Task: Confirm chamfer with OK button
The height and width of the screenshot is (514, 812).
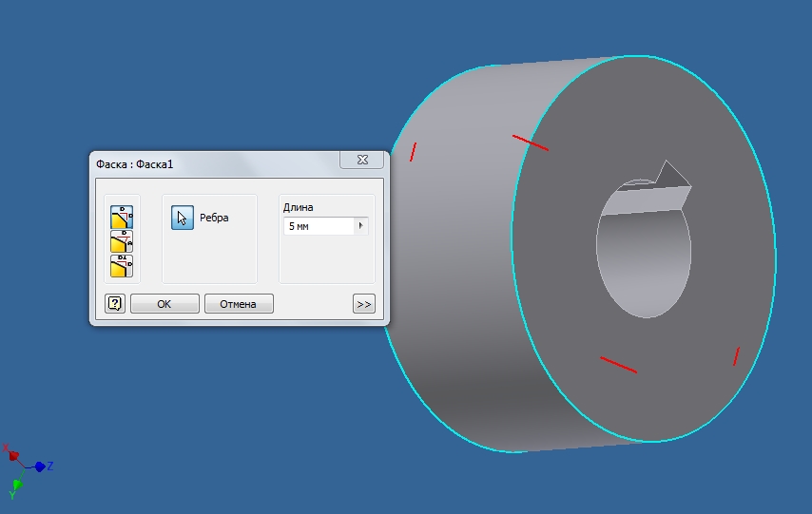Action: coord(164,304)
